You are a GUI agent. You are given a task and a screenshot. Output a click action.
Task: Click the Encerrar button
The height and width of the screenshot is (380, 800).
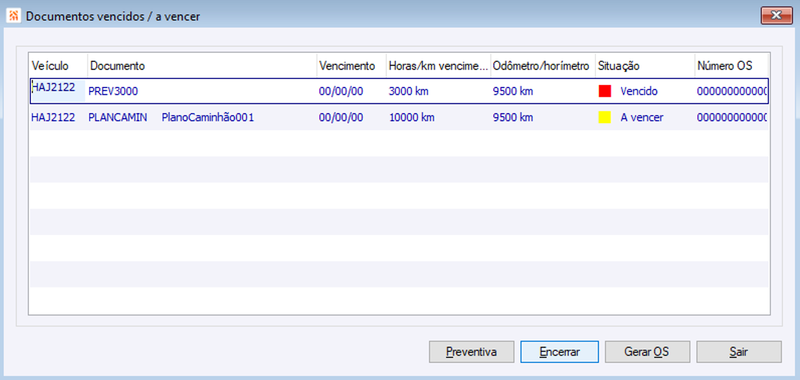point(559,352)
